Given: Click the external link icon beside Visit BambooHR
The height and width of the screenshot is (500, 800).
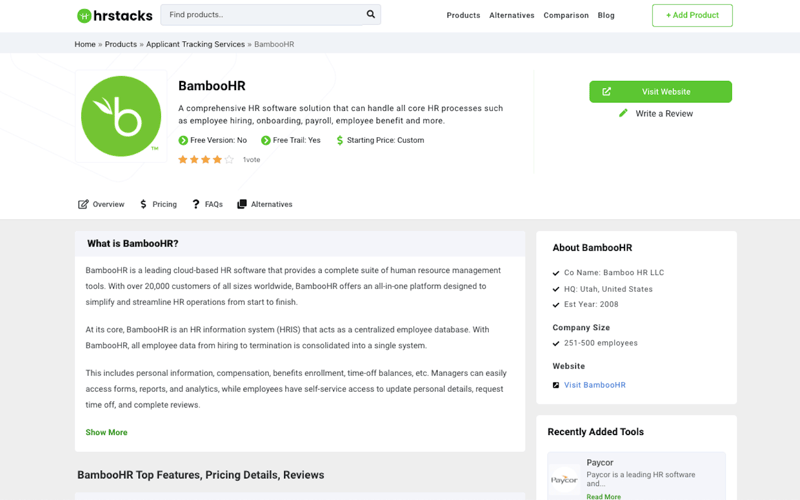Looking at the screenshot, I should point(556,385).
